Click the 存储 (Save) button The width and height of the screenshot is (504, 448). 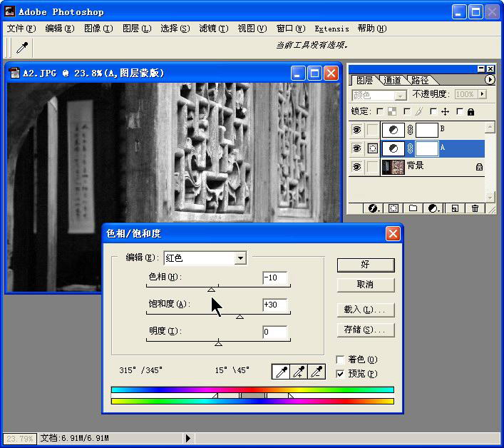(x=365, y=330)
